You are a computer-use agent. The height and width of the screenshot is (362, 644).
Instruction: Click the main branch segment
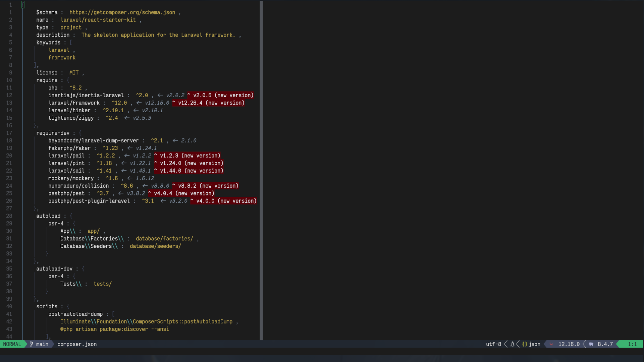42,344
